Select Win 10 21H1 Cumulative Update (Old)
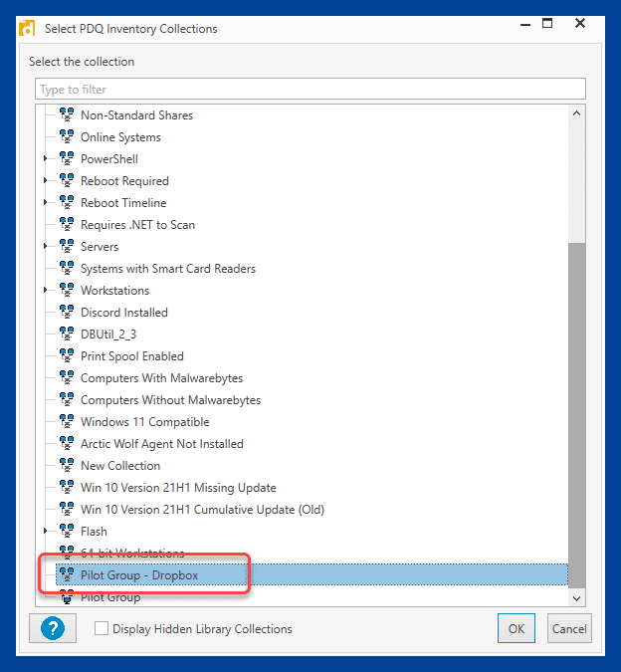Image resolution: width=621 pixels, height=672 pixels. click(x=203, y=509)
